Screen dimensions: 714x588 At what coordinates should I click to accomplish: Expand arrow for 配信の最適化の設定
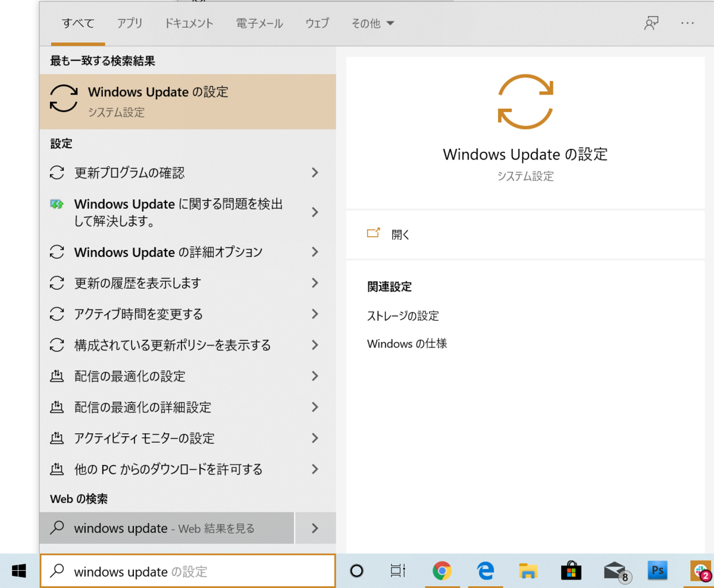(x=315, y=376)
